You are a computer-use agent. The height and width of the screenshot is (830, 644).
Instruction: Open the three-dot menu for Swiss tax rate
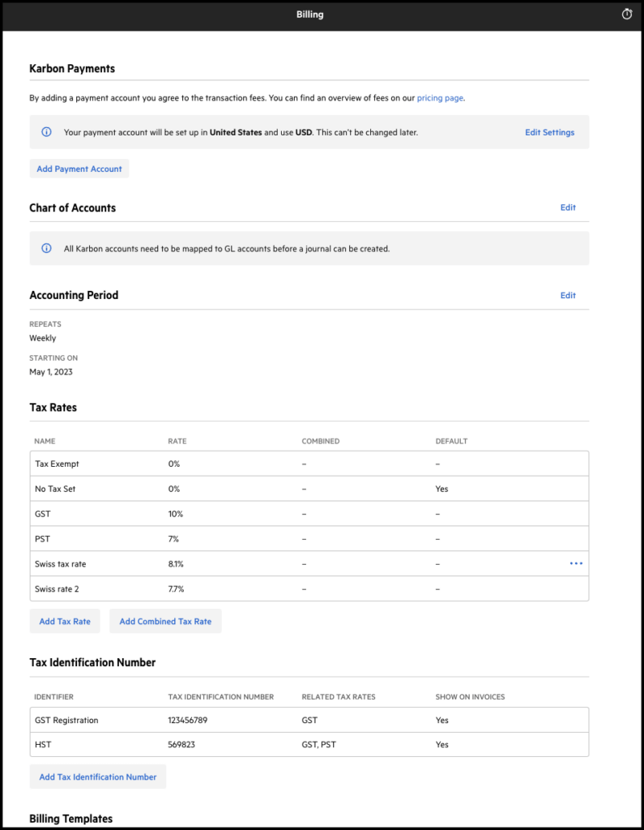[576, 563]
